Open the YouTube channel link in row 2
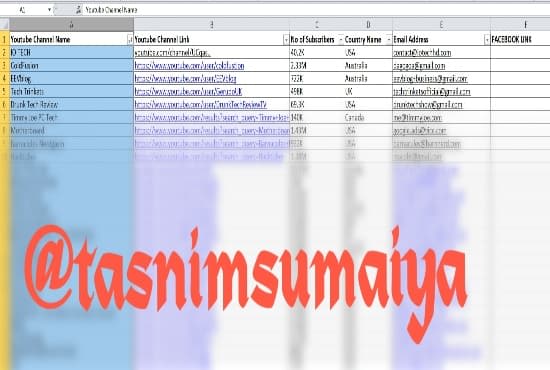Viewport: 550px width, 370px height. (x=173, y=53)
